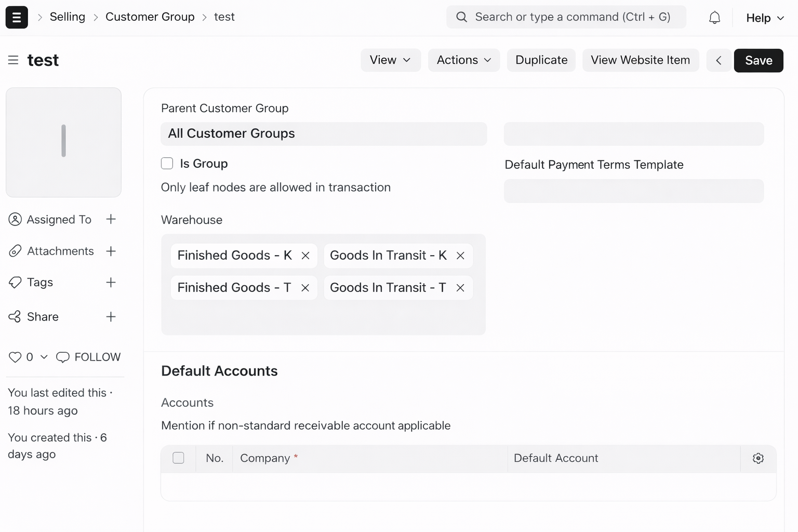798x532 pixels.
Task: Open Default Payment Terms Template field
Action: click(634, 191)
